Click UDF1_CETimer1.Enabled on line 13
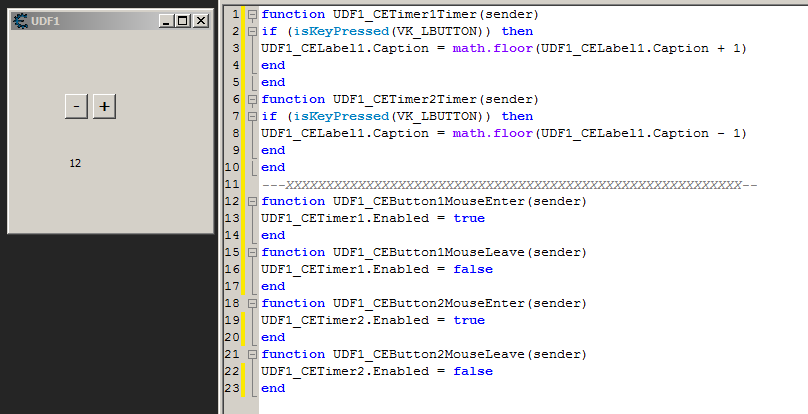 [345, 219]
